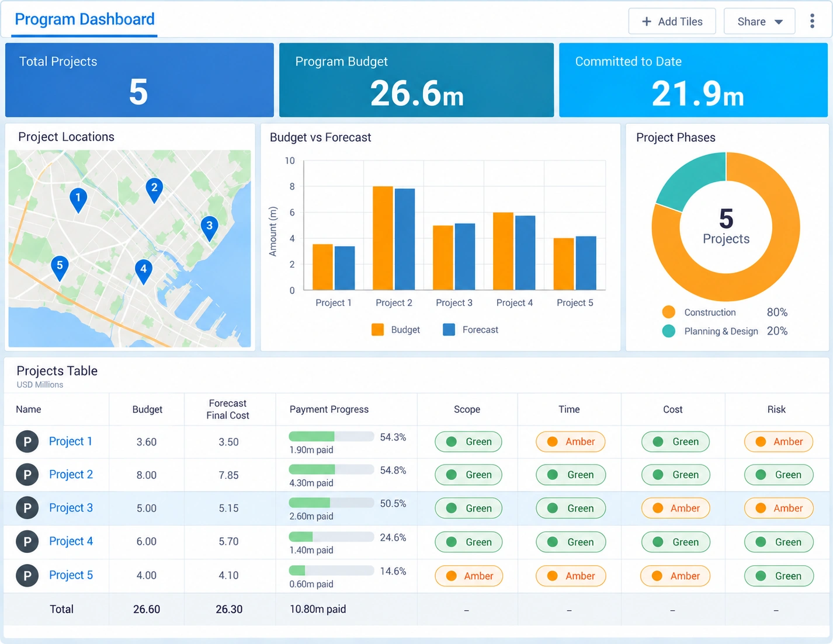Click the Risk column header
Image resolution: width=833 pixels, height=644 pixels.
click(x=776, y=409)
